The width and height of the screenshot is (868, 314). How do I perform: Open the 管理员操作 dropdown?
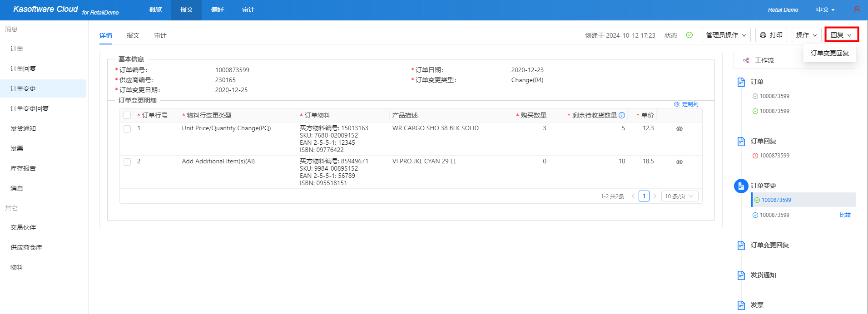coord(726,35)
